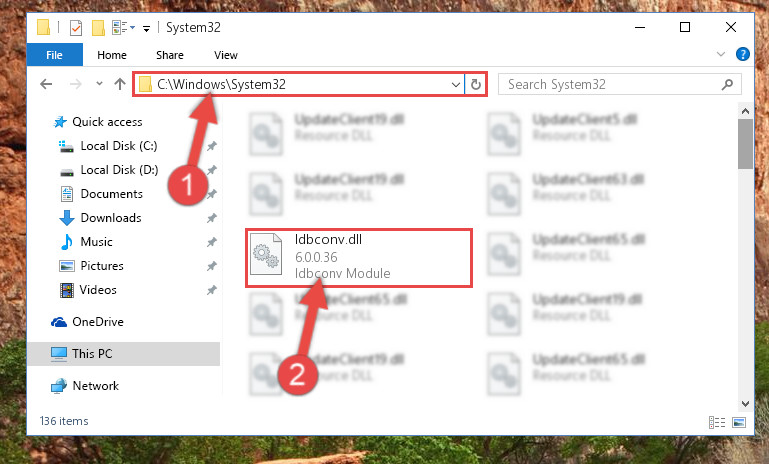Open the File menu
Screen dimensions: 769x464
(54, 55)
